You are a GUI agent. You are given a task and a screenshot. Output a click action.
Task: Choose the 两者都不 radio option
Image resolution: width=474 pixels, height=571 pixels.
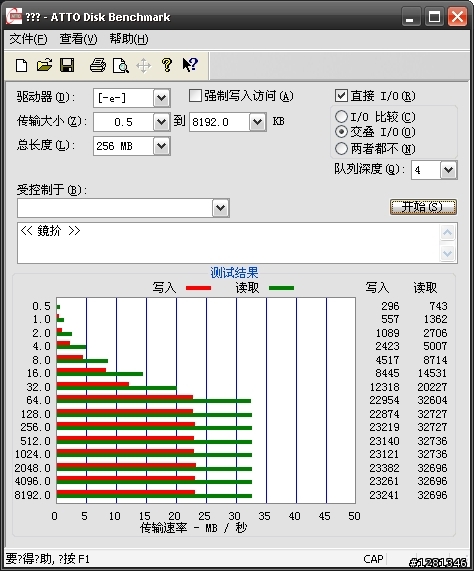tap(341, 148)
